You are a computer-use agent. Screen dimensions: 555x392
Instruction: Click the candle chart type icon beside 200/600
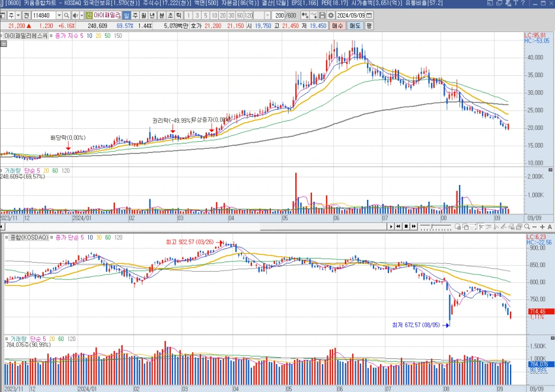click(x=305, y=15)
